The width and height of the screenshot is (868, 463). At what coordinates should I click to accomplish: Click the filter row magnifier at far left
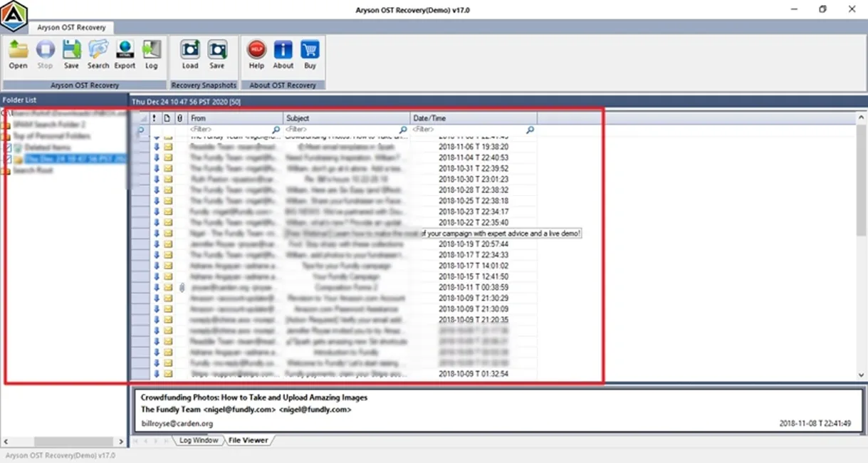[x=140, y=130]
